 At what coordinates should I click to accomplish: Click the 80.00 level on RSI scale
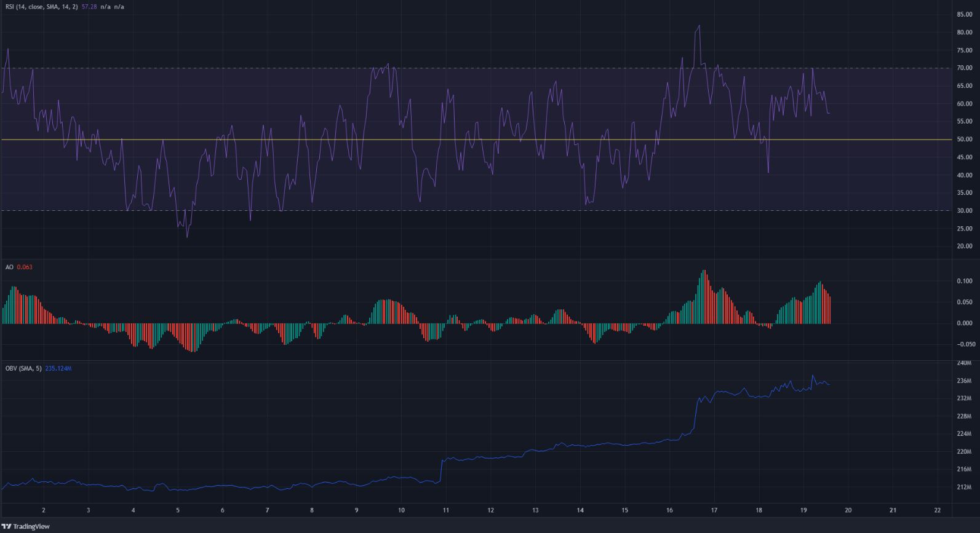click(x=964, y=33)
